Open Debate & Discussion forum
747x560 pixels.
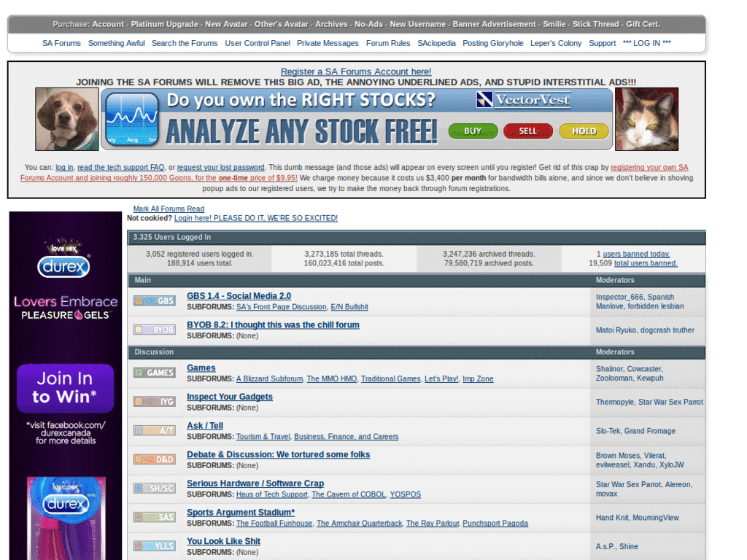coord(278,454)
